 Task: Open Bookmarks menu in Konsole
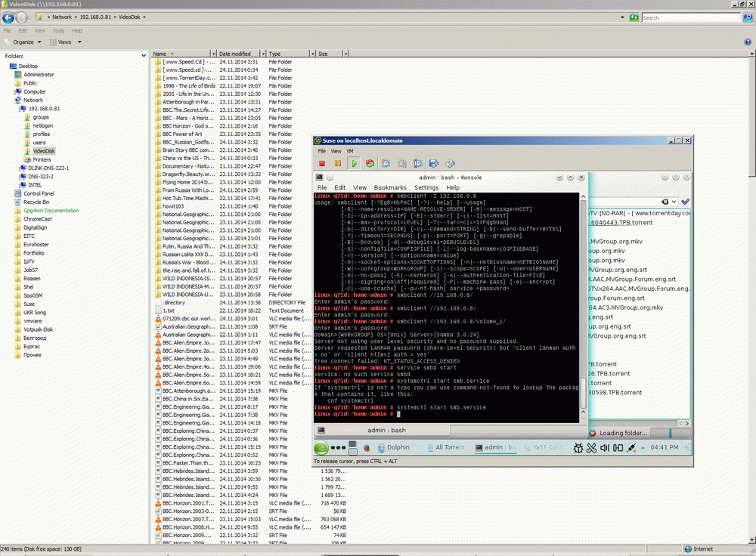coord(389,187)
